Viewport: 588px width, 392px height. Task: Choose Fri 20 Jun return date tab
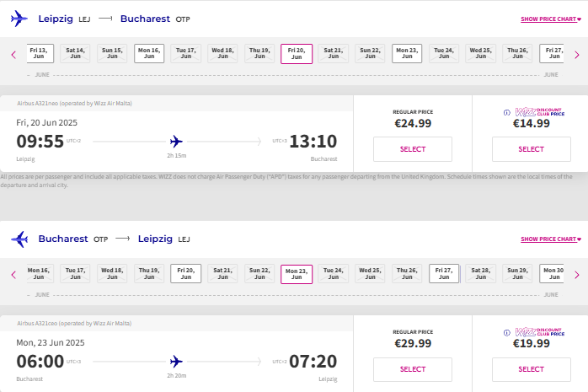pos(186,273)
